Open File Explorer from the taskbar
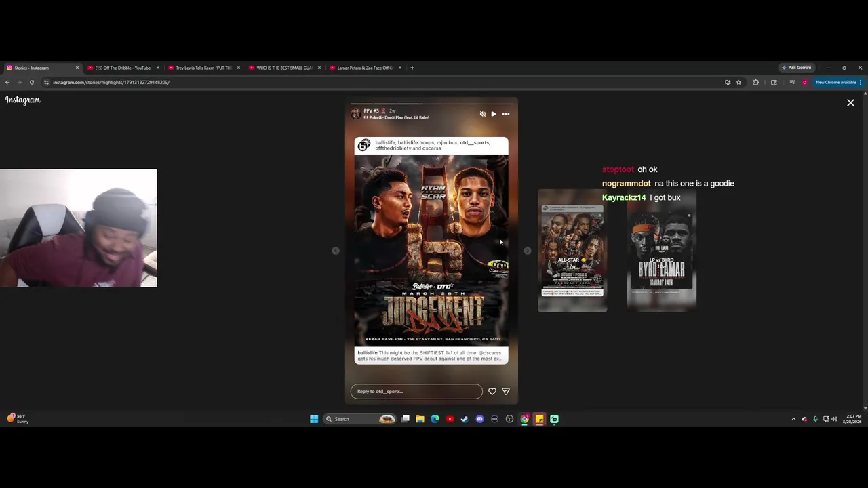The width and height of the screenshot is (868, 488). click(x=420, y=419)
